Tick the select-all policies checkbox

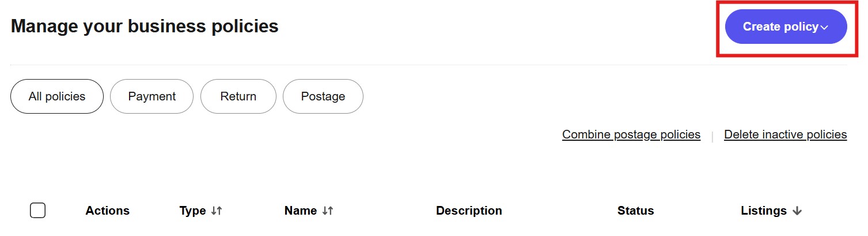pyautogui.click(x=37, y=211)
